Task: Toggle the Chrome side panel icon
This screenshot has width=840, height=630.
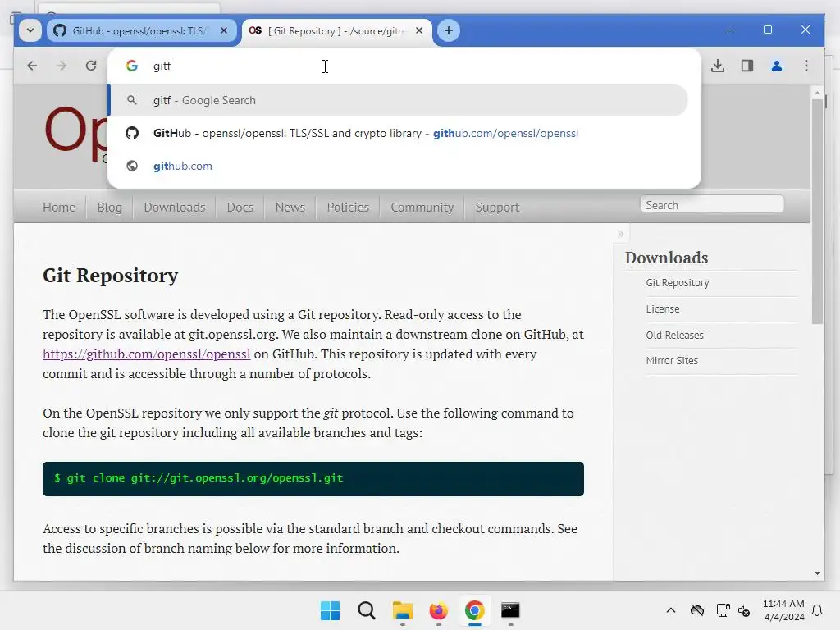Action: pos(747,66)
